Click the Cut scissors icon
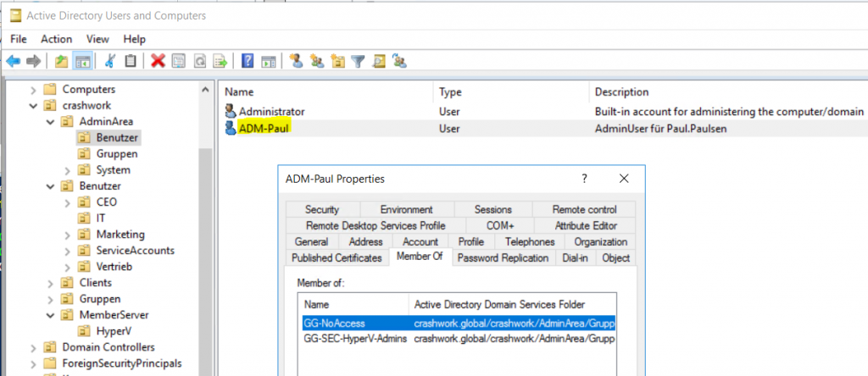The width and height of the screenshot is (868, 376). coord(109,61)
